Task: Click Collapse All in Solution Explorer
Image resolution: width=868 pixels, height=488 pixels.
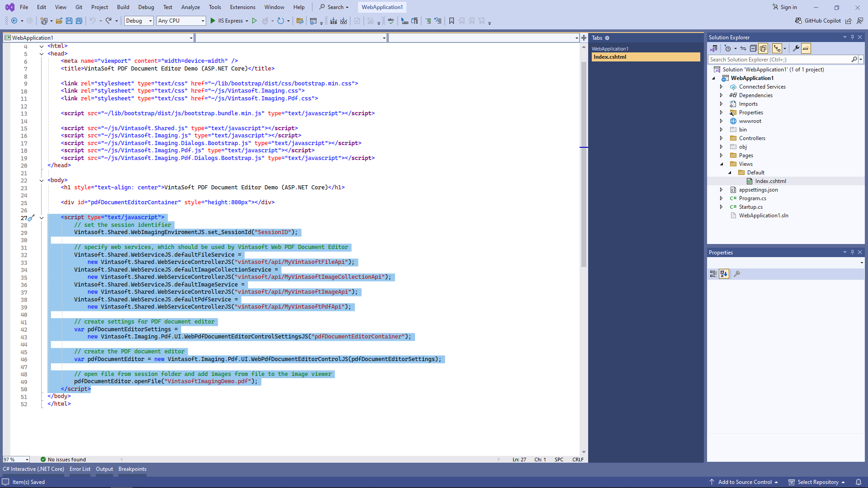Action: pyautogui.click(x=753, y=48)
